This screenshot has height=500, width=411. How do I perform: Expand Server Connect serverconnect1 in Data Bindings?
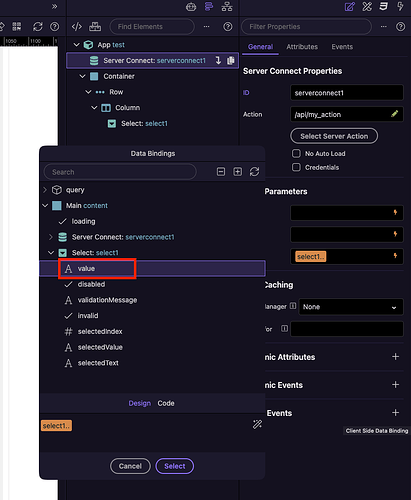coord(51,237)
